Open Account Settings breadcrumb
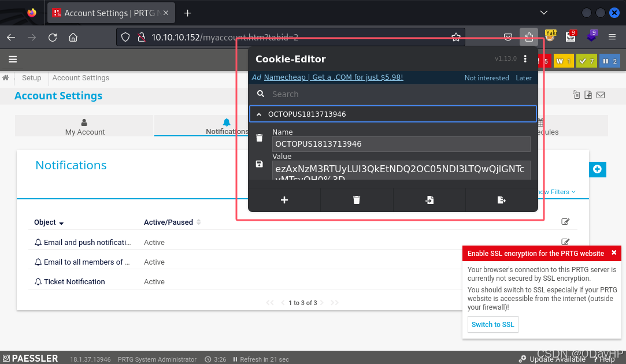The width and height of the screenshot is (626, 364). click(81, 78)
